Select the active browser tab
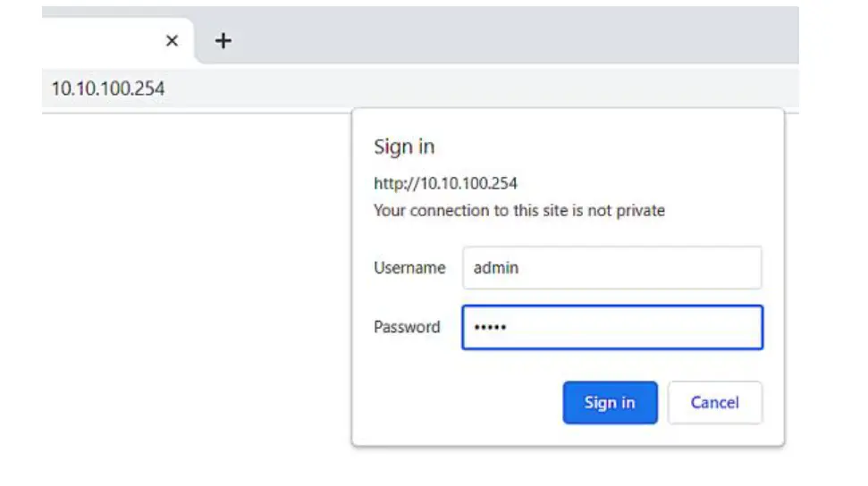868x486 pixels. pos(98,41)
